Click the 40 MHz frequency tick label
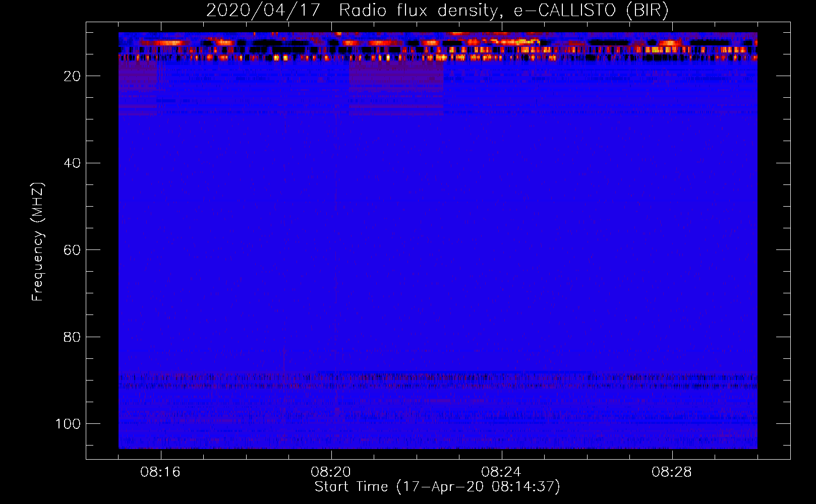This screenshot has width=816, height=504. pyautogui.click(x=72, y=163)
